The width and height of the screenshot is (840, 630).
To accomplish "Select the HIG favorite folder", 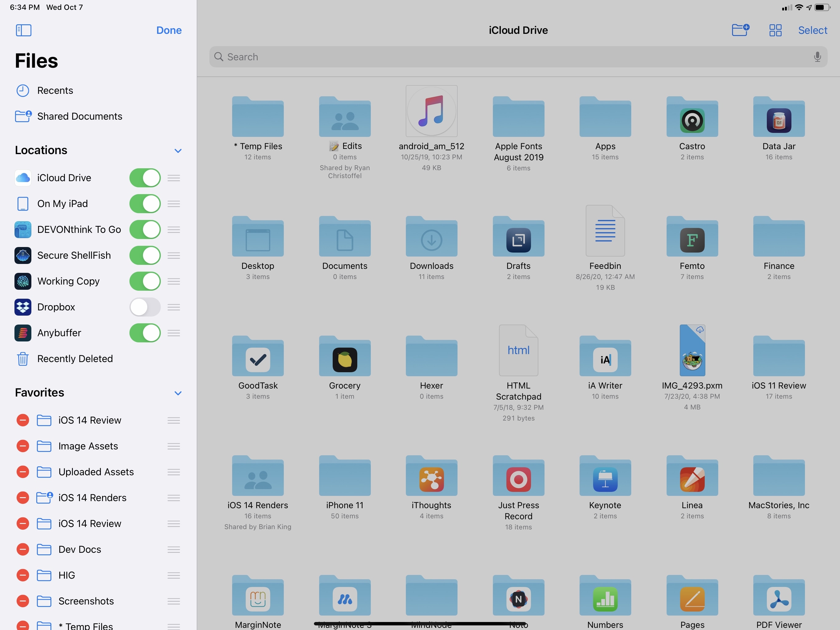I will pos(66,575).
